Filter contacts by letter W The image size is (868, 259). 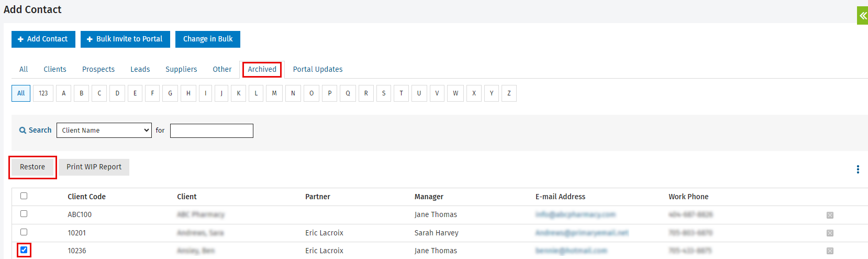point(455,93)
